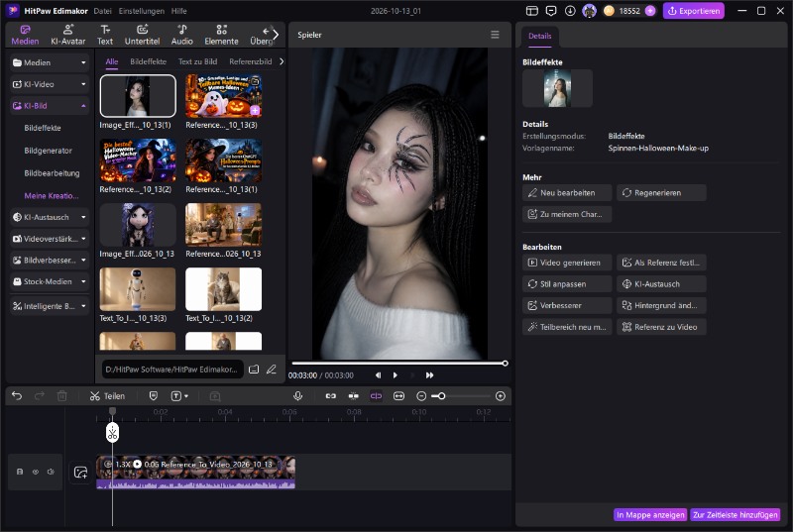Open the Einstellungen menu

pyautogui.click(x=141, y=11)
